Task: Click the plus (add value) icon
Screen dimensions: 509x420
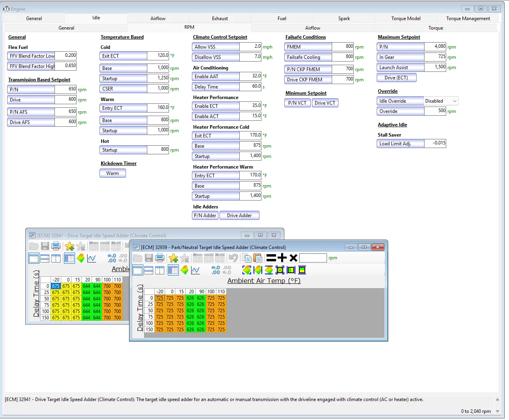Action: click(282, 258)
